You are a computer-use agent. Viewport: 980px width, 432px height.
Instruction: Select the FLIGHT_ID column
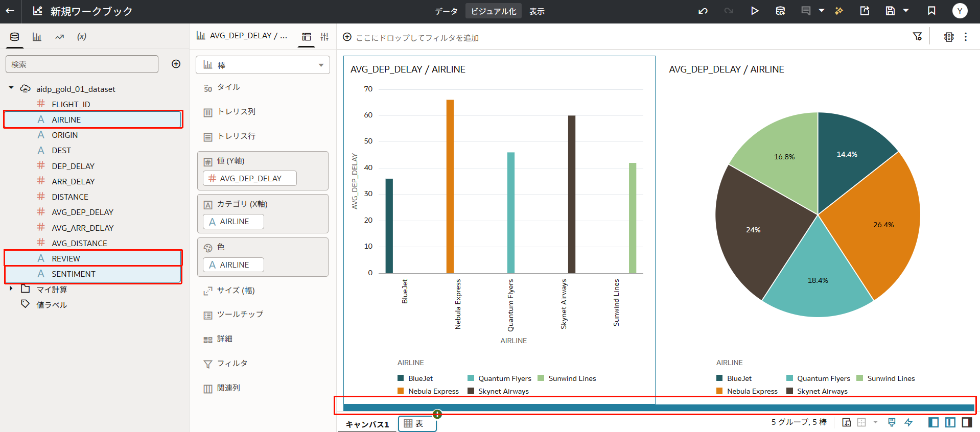point(71,104)
